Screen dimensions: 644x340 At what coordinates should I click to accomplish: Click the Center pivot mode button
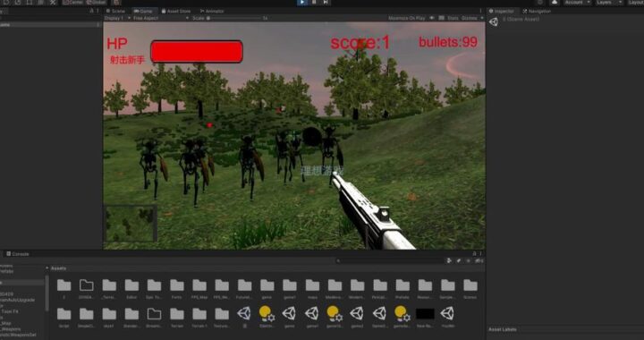point(73,2)
